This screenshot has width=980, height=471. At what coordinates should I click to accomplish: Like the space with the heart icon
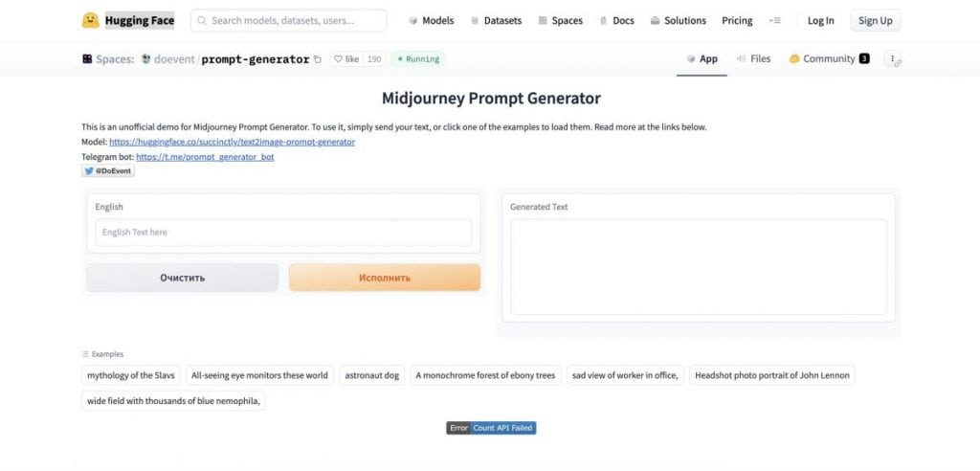click(x=346, y=58)
